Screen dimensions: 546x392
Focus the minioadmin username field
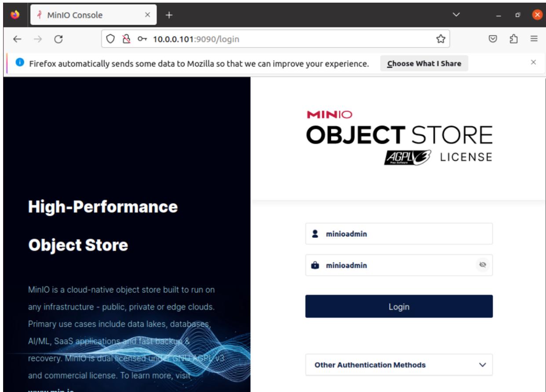[399, 234]
